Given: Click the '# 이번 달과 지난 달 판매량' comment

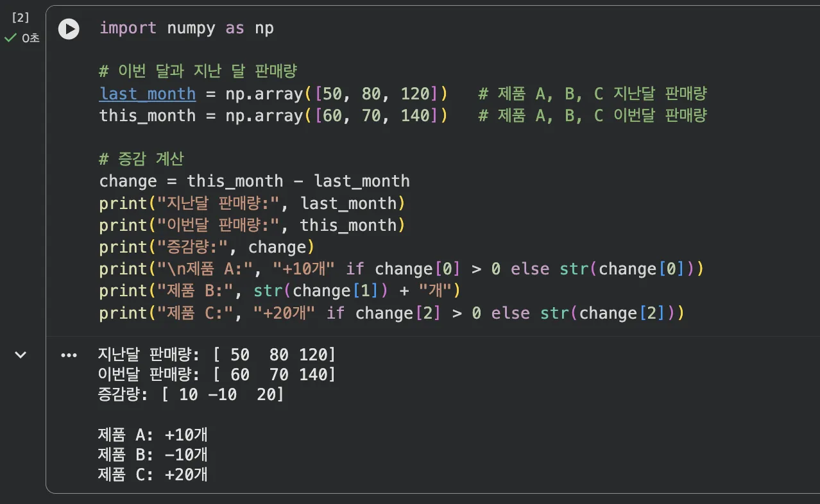Looking at the screenshot, I should (x=198, y=71).
